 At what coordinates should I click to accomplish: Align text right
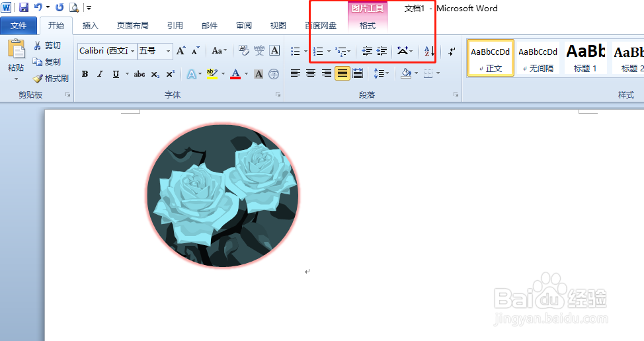click(x=327, y=73)
